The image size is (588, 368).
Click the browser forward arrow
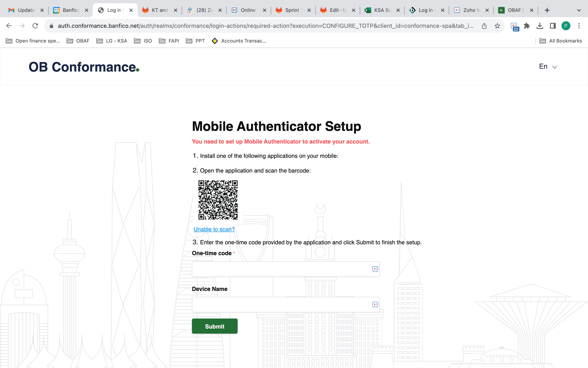[22, 26]
